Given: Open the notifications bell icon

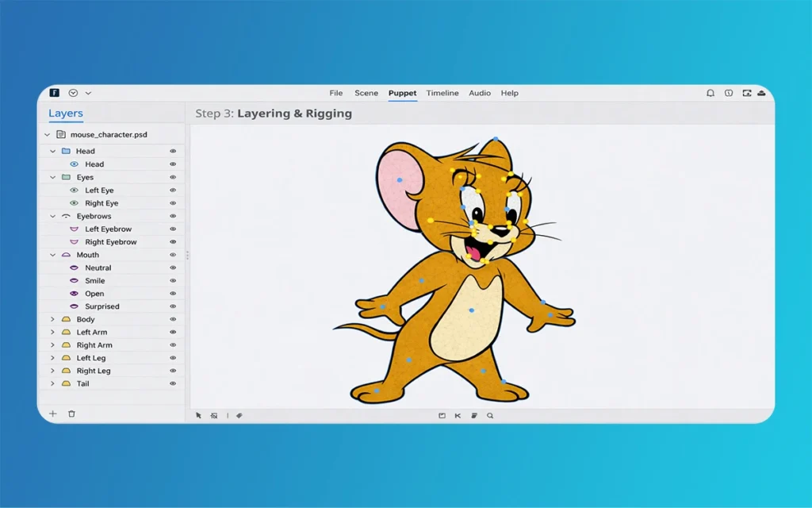Looking at the screenshot, I should [710, 93].
